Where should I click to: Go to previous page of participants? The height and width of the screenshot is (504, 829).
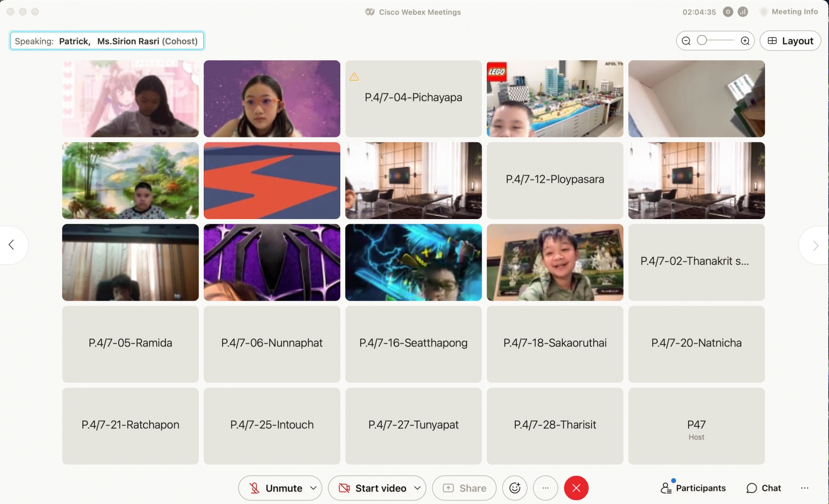pyautogui.click(x=12, y=245)
